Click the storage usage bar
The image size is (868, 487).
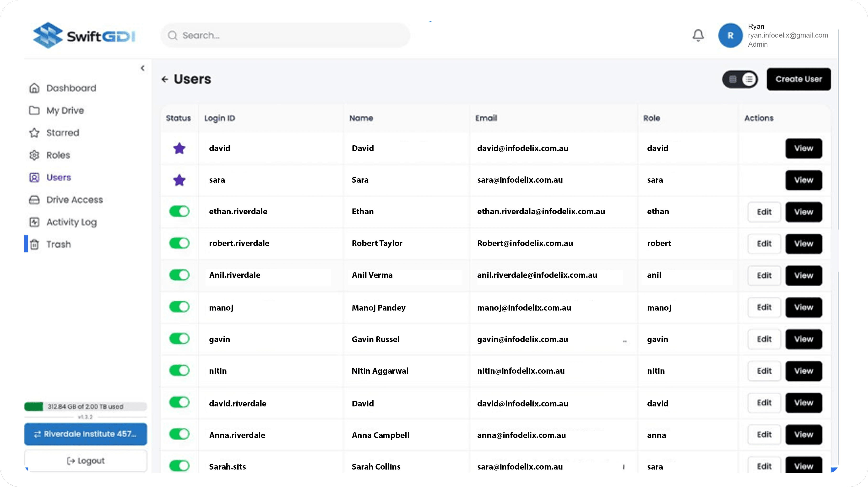tap(86, 406)
